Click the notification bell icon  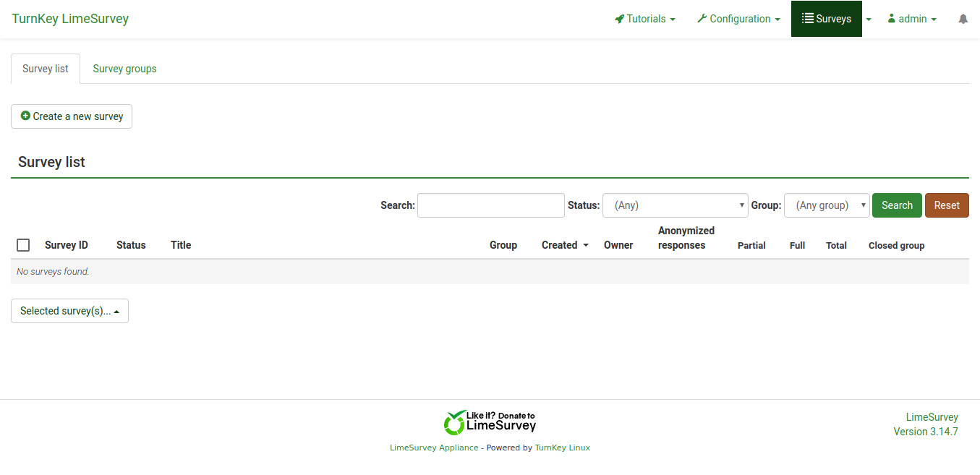(963, 20)
